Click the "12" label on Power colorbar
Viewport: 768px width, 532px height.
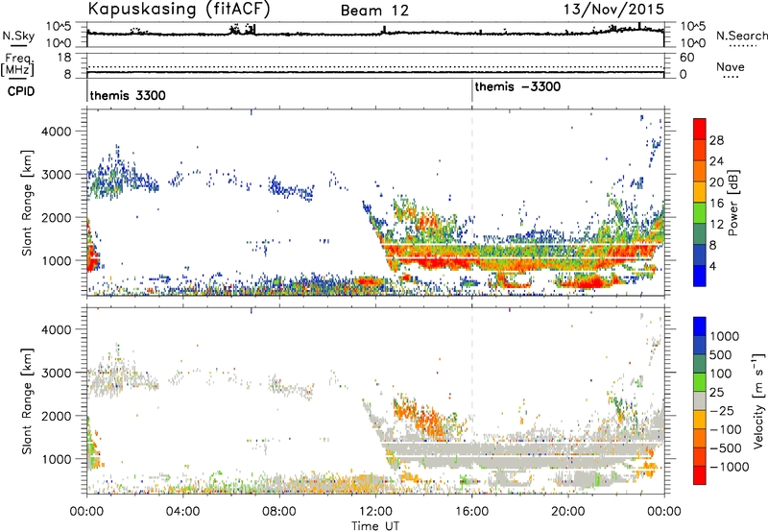716,225
